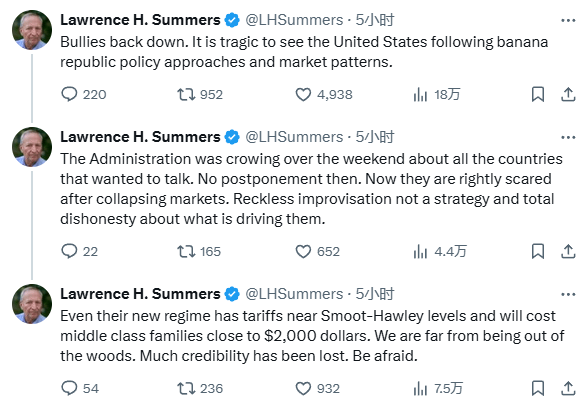Screen dimensions: 588x403
Task: Share the first tweet in the thread
Action: (568, 94)
